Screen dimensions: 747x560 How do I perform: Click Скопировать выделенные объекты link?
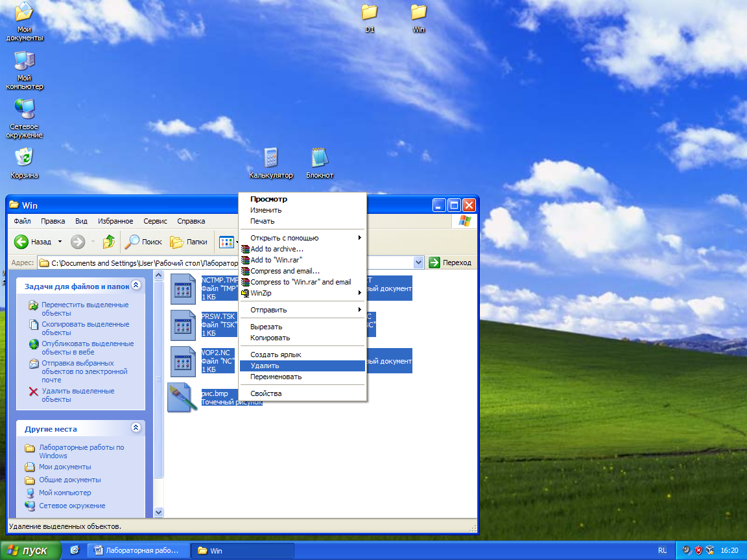click(86, 328)
